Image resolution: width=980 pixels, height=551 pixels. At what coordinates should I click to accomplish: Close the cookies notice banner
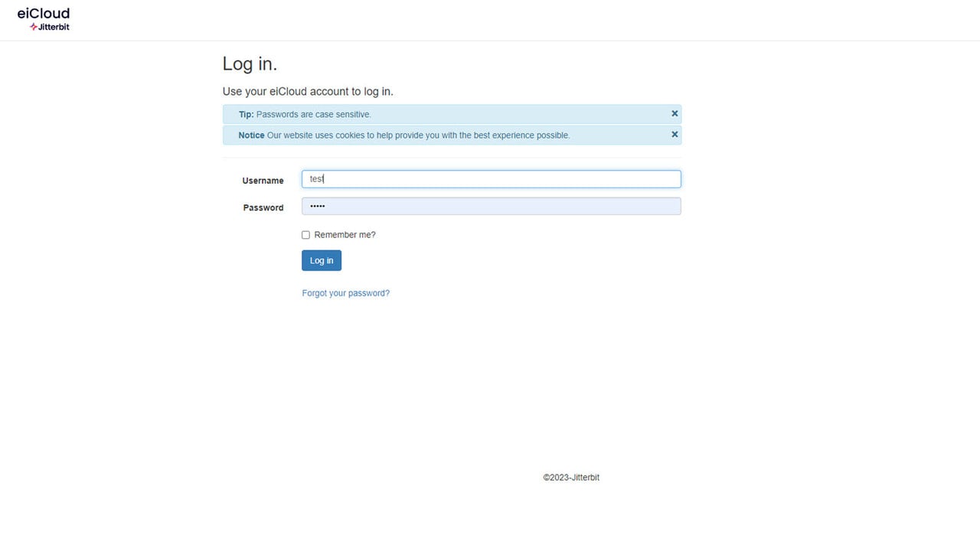675,134
